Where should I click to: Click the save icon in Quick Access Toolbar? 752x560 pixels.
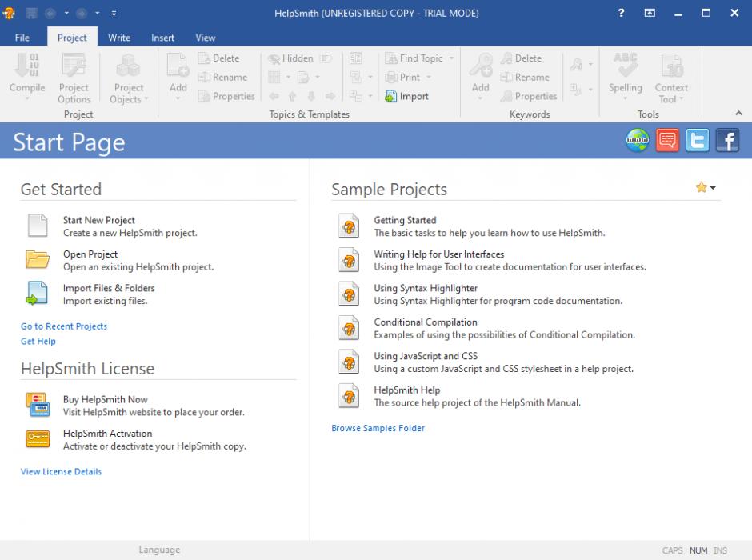pos(31,13)
